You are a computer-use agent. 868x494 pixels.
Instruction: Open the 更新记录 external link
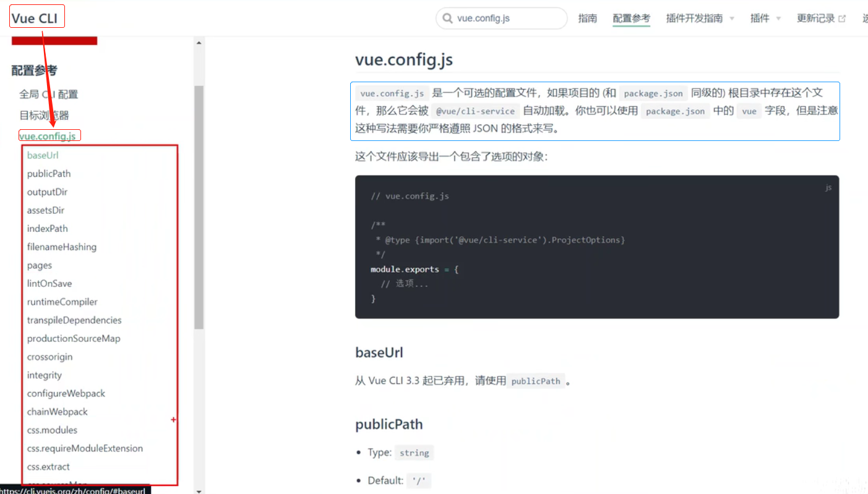pyautogui.click(x=821, y=19)
